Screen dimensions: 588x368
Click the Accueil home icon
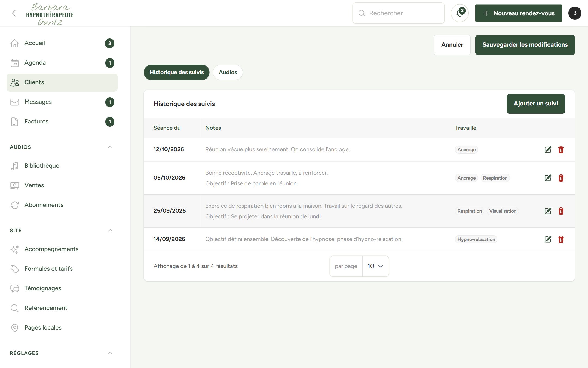[15, 43]
